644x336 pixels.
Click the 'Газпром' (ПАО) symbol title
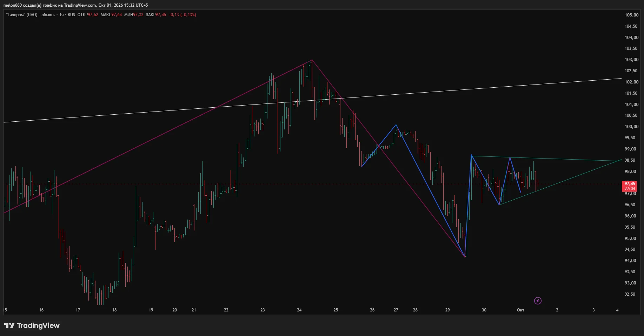tap(31, 15)
